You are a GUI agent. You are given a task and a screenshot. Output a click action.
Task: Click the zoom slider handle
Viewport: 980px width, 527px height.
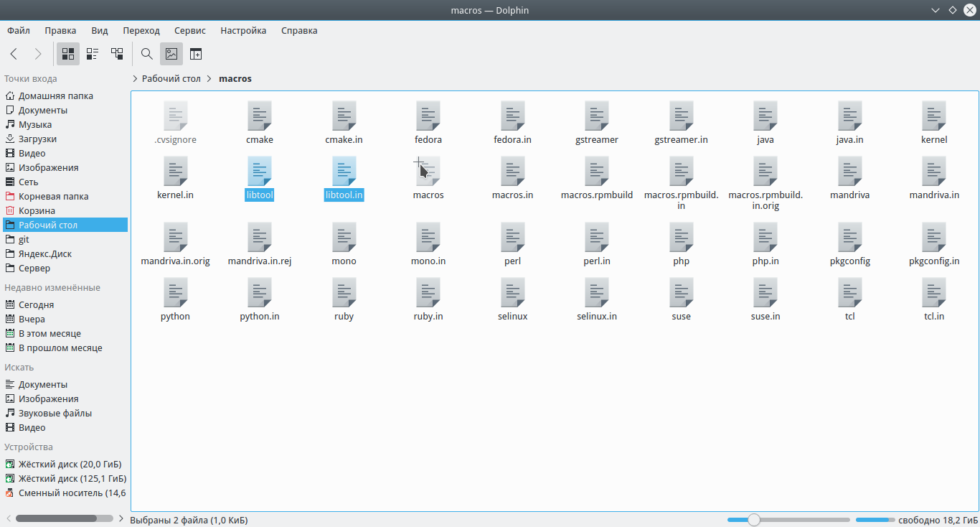(x=753, y=520)
